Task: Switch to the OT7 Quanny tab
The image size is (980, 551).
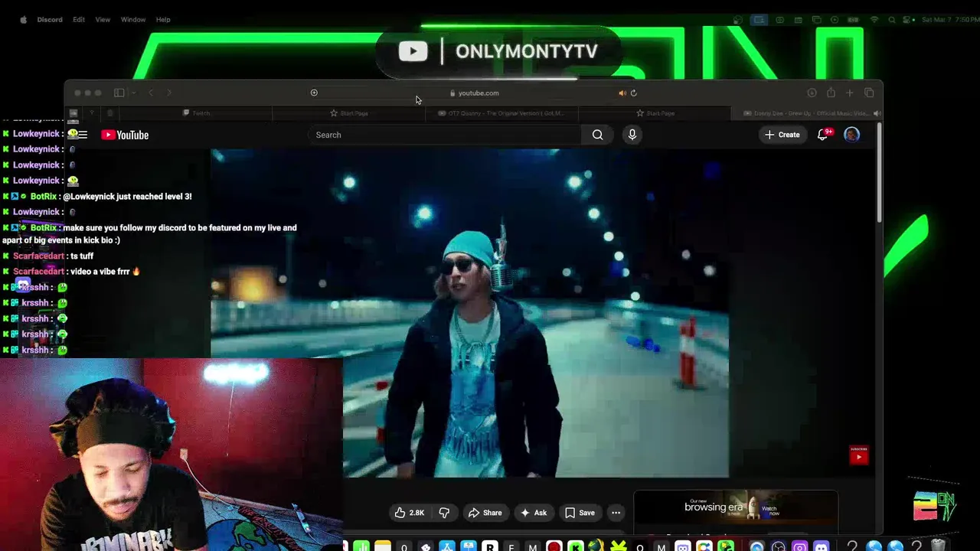Action: tap(501, 113)
